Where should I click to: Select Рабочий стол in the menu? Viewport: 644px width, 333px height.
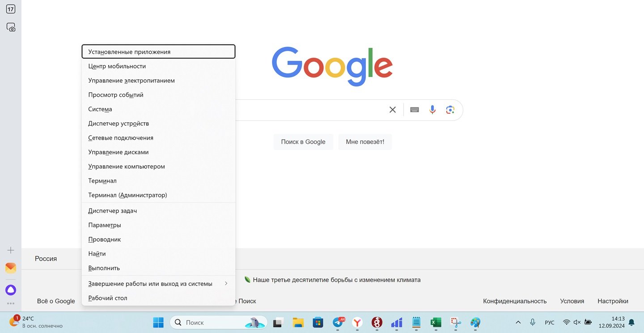pyautogui.click(x=158, y=298)
